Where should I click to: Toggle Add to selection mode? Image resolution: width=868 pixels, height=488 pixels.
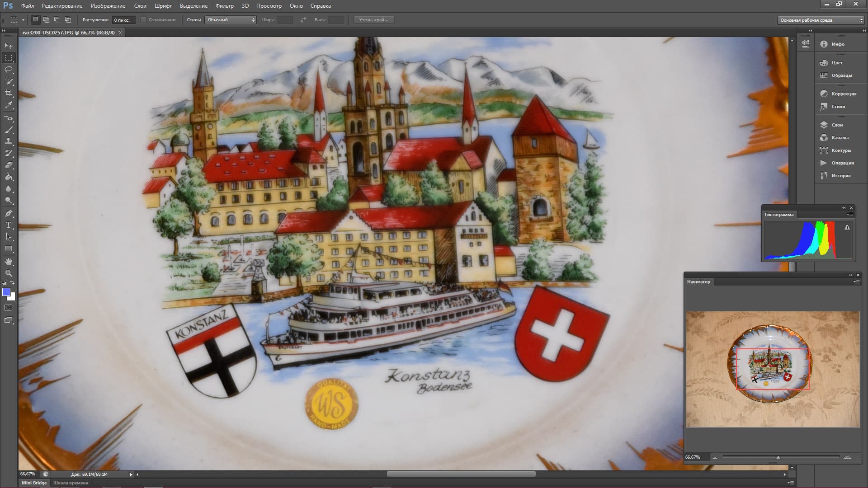point(46,20)
